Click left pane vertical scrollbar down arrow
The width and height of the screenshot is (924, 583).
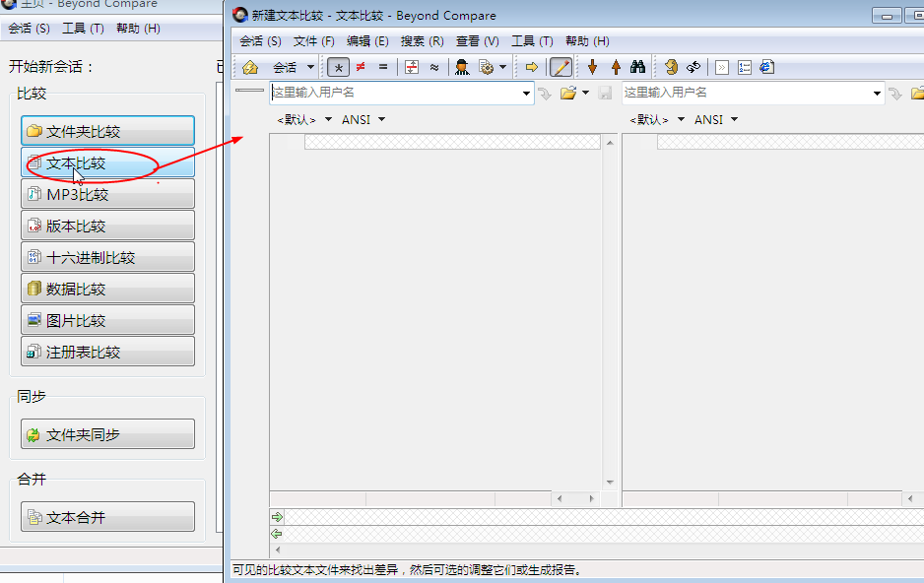pos(610,483)
